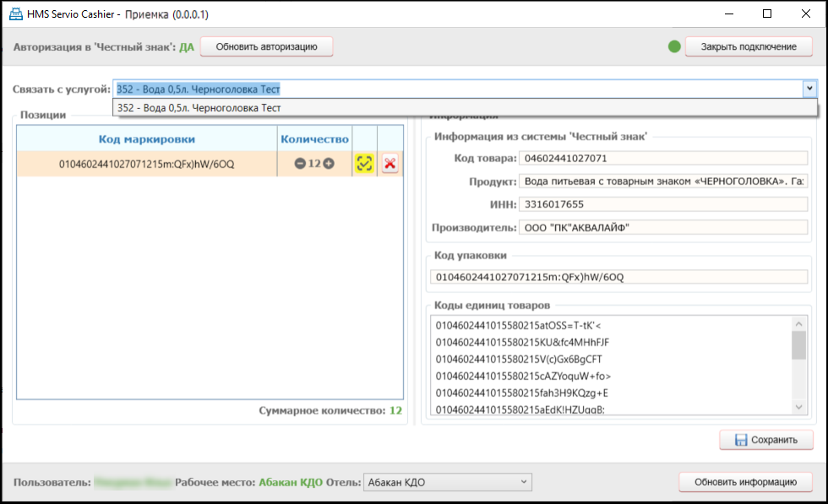Select the first unit code ending 'atOSS=T-tK'<'

[518, 325]
